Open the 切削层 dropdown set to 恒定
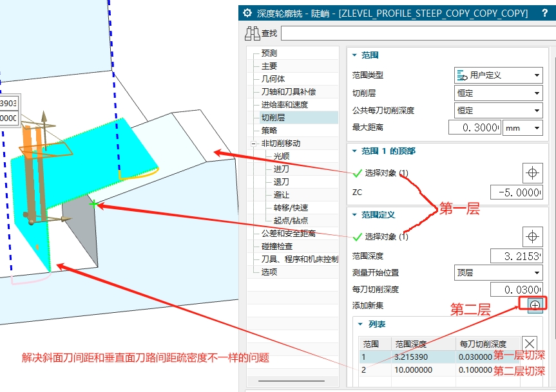 (x=498, y=93)
